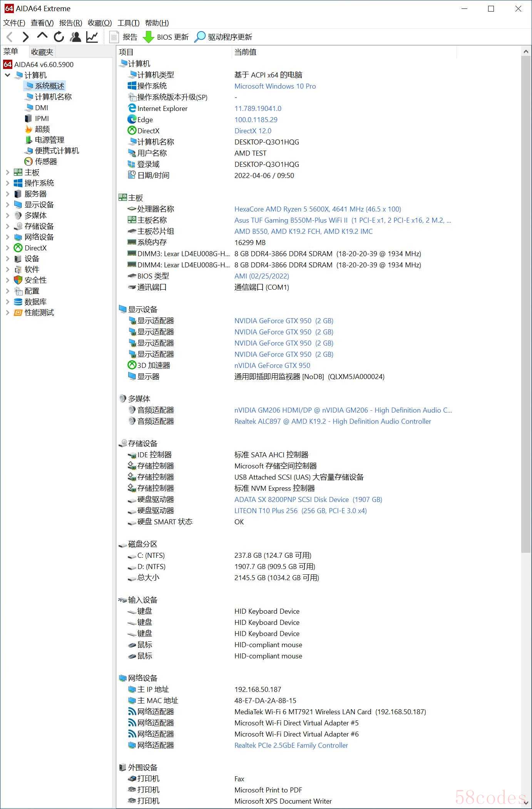Collapse the 计算机 tree node
Viewport: 532px width, 809px height.
pos(7,75)
